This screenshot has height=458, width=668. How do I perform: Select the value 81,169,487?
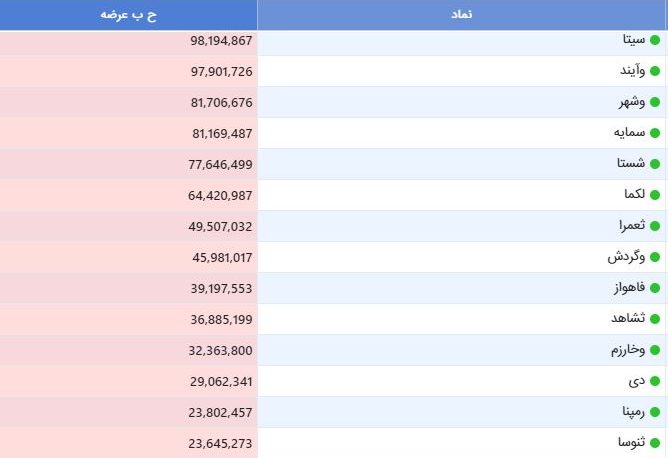pyautogui.click(x=222, y=134)
